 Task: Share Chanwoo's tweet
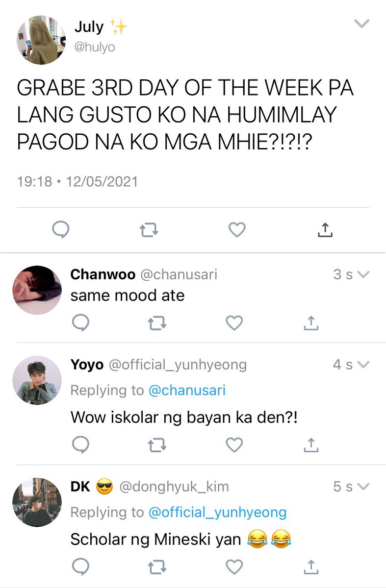coord(311,322)
